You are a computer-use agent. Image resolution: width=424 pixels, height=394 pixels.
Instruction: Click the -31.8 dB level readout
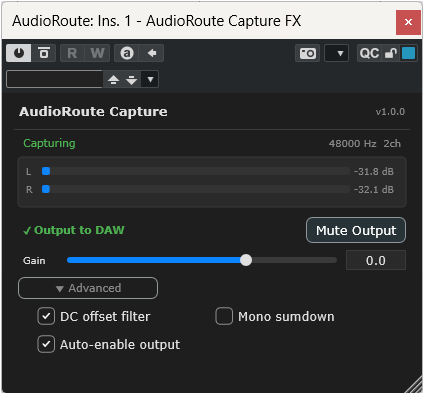coord(374,172)
